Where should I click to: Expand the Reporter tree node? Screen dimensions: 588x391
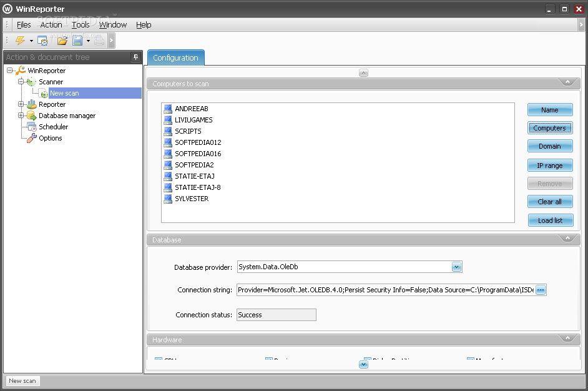(21, 104)
